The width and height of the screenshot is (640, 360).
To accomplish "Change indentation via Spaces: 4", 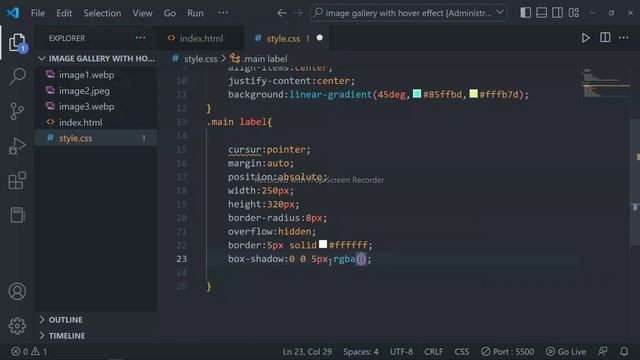I will tap(361, 351).
